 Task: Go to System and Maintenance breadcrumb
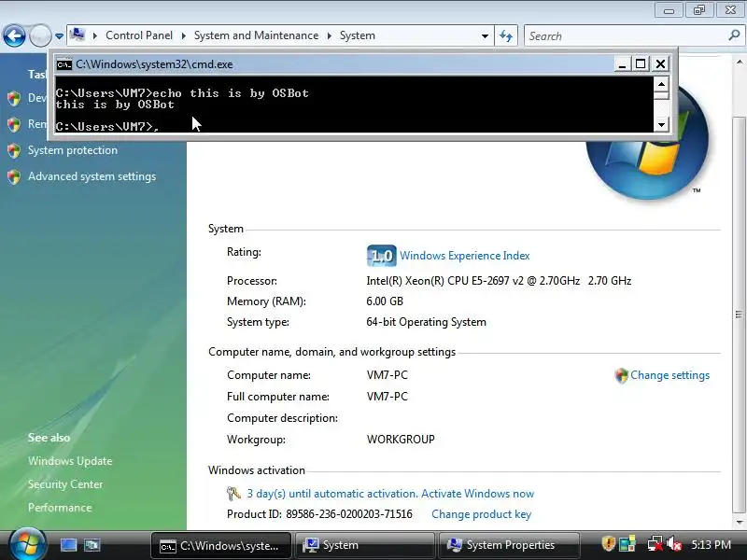pos(256,35)
